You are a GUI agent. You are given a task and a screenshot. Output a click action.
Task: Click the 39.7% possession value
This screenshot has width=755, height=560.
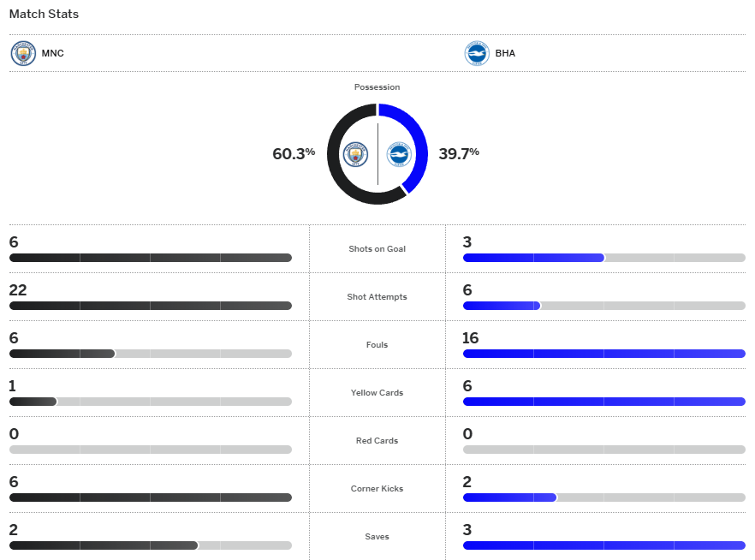click(459, 154)
